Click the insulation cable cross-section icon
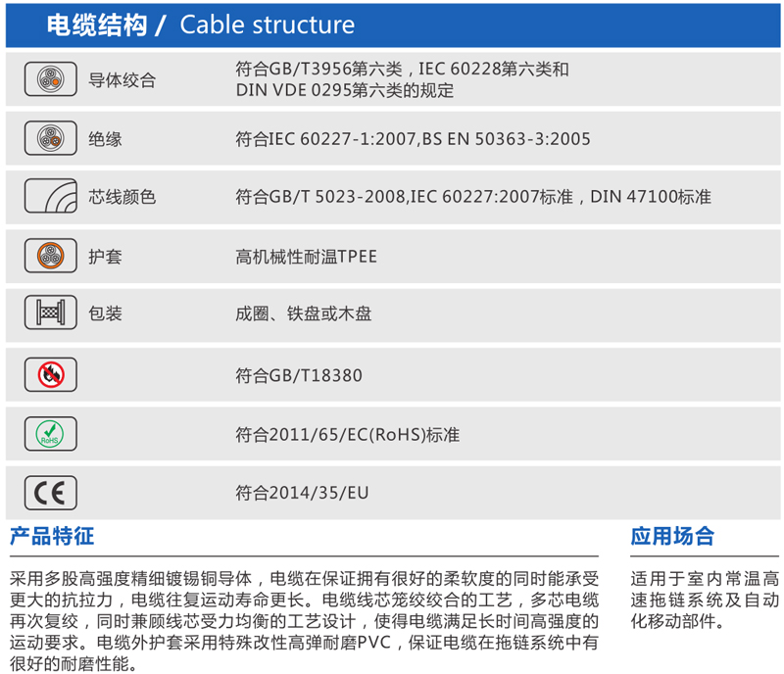This screenshot has height=674, width=784. 50,139
